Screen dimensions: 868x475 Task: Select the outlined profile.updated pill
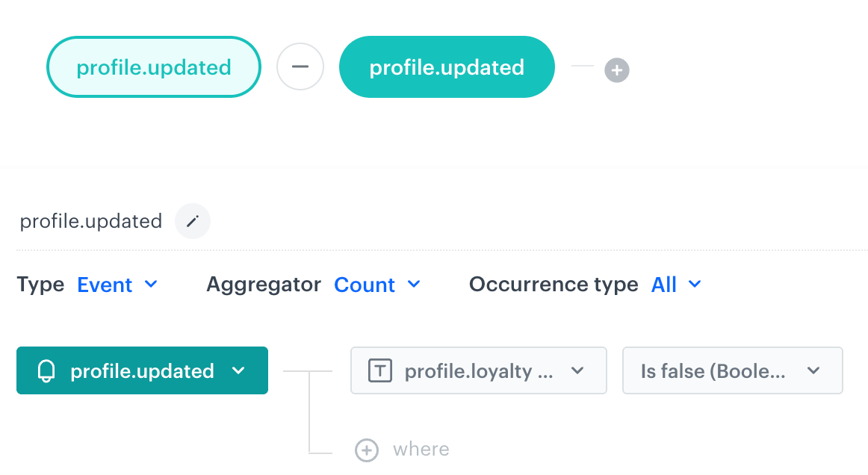click(x=154, y=67)
